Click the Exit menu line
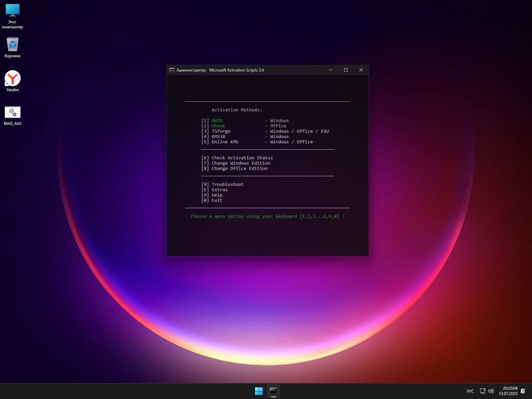This screenshot has width=532, height=399. tap(212, 200)
